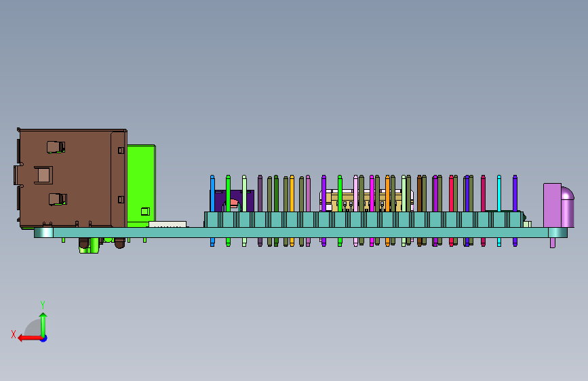Select the white flat connector on the board
588x381 pixels.
[x=168, y=224]
